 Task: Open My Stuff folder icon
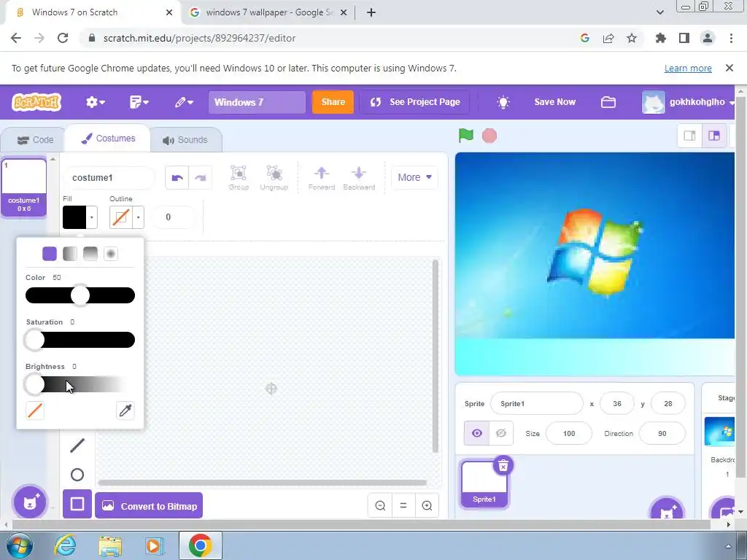608,102
